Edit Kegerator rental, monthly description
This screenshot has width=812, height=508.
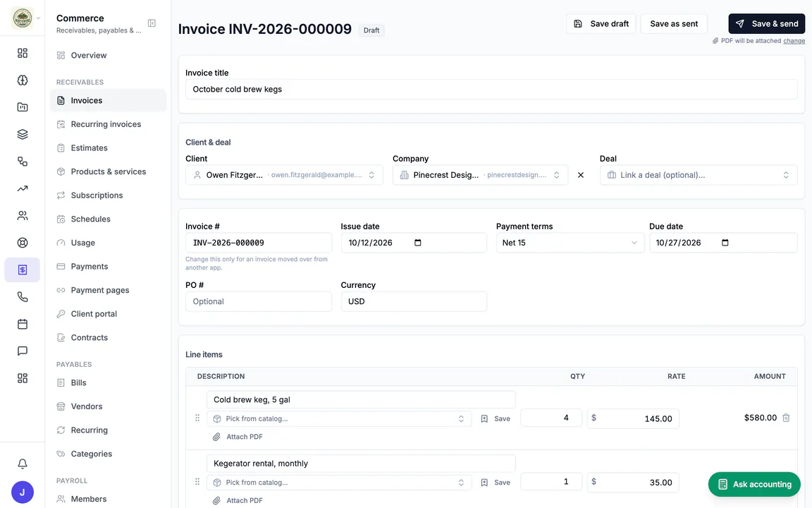click(361, 464)
